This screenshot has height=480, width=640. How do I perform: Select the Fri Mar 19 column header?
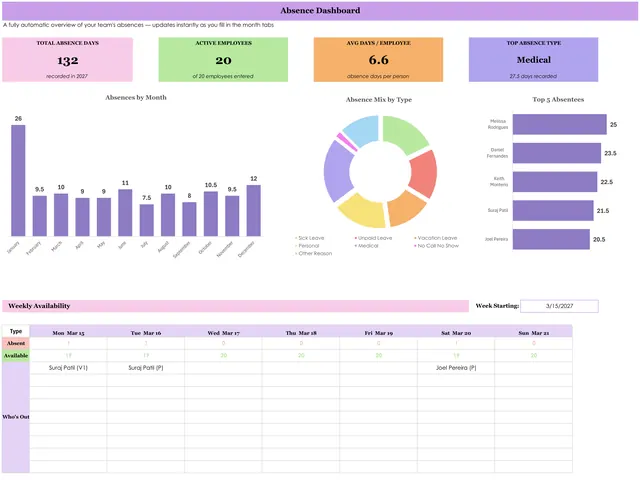click(x=378, y=333)
